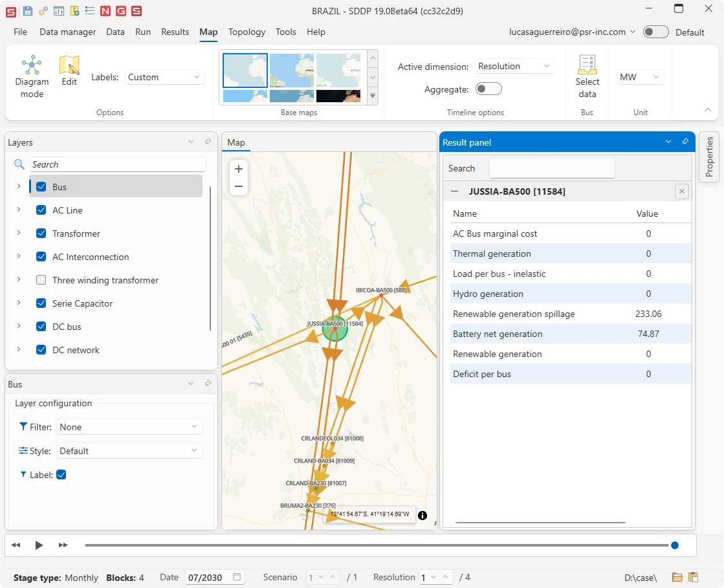Pin the Result panel

coord(685,142)
